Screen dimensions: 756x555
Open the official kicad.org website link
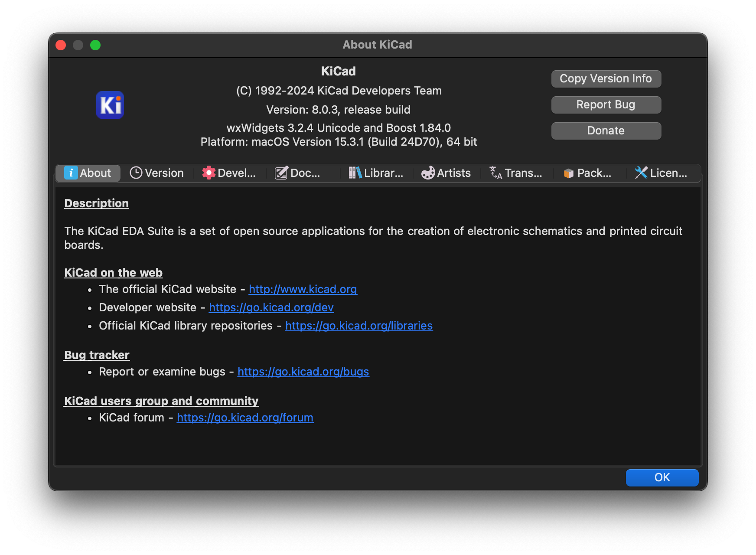pyautogui.click(x=303, y=289)
